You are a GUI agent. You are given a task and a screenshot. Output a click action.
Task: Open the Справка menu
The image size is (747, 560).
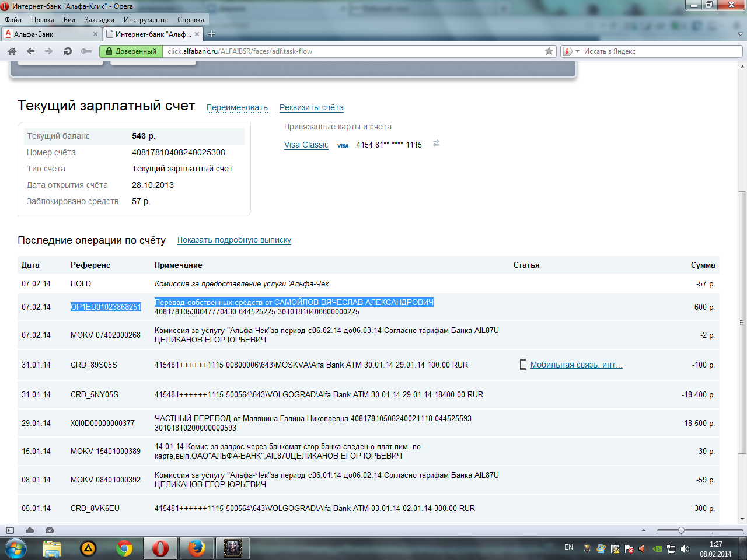191,20
